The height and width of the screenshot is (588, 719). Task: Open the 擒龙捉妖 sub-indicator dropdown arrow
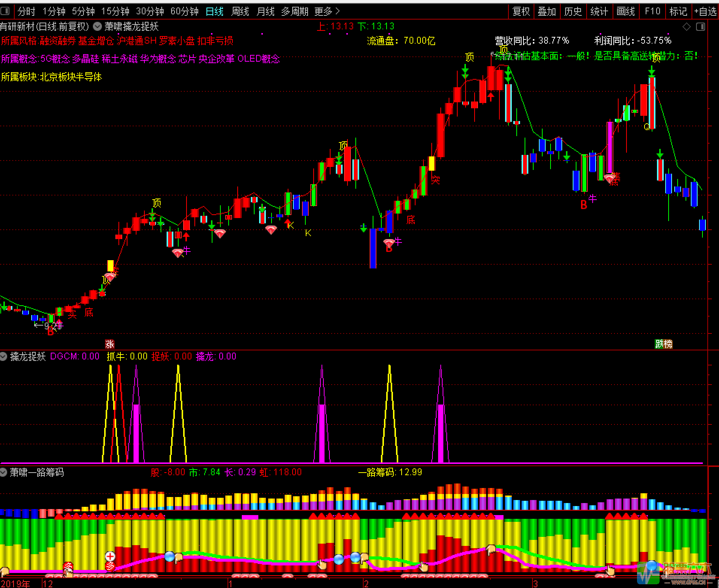4,356
